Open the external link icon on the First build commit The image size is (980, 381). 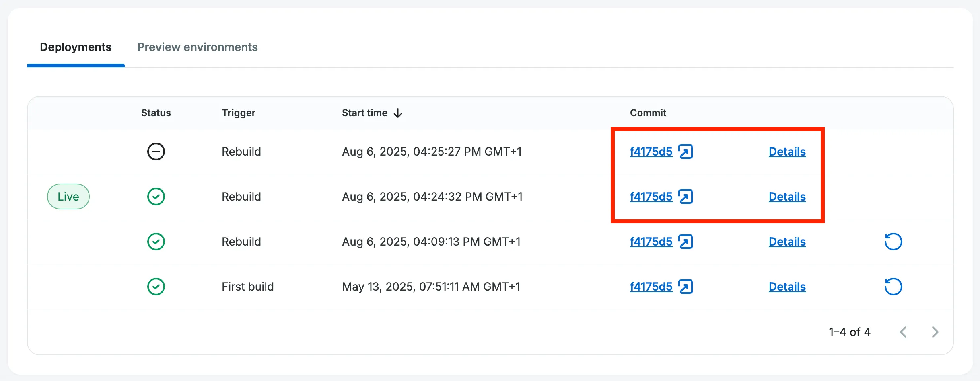(x=686, y=287)
